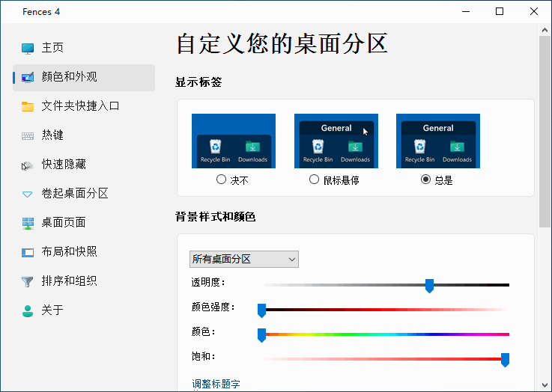Screen dimensions: 552x392
Task: Click the always-show label preview thumbnail
Action: coord(438,141)
